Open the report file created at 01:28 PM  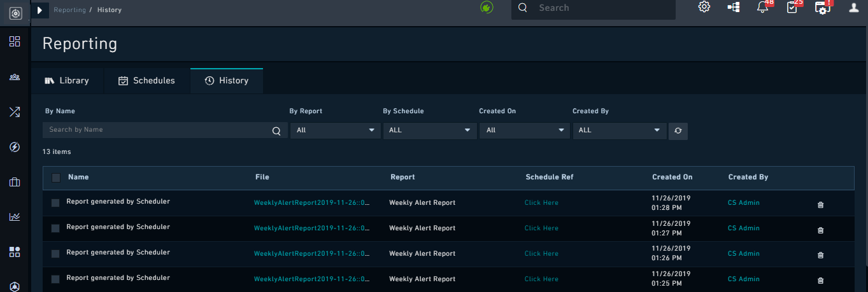click(312, 203)
